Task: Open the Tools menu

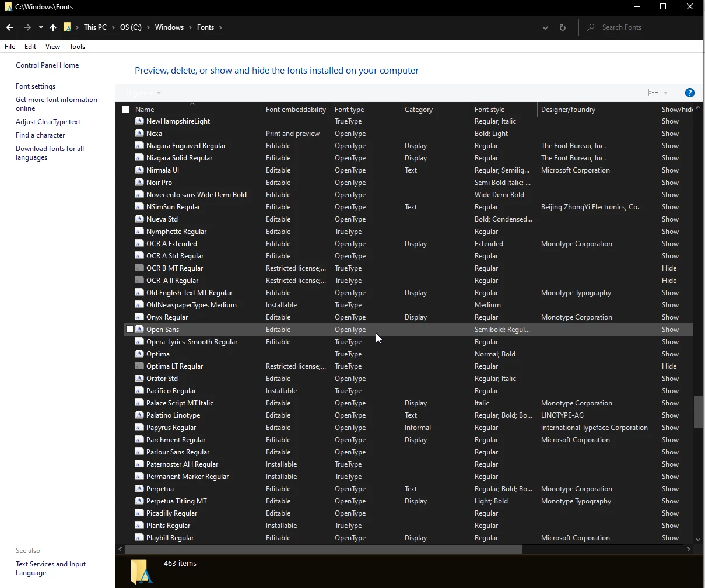Action: (x=77, y=47)
